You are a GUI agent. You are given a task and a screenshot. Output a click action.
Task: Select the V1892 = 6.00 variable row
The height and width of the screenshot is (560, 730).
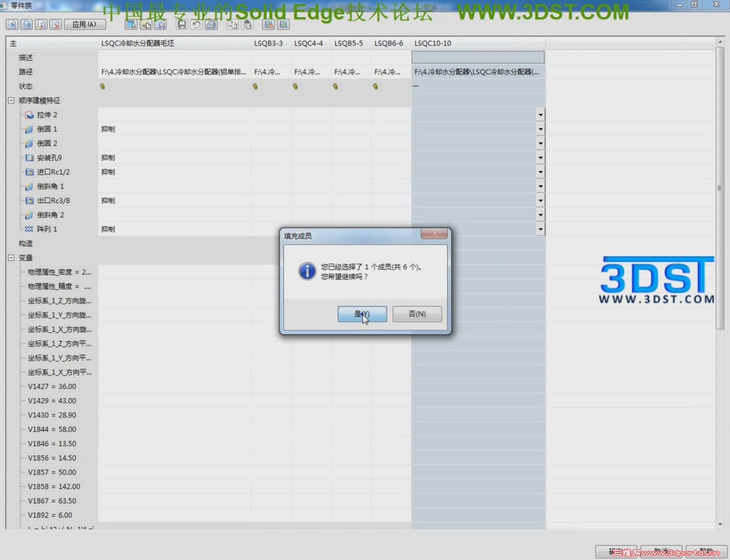[50, 515]
